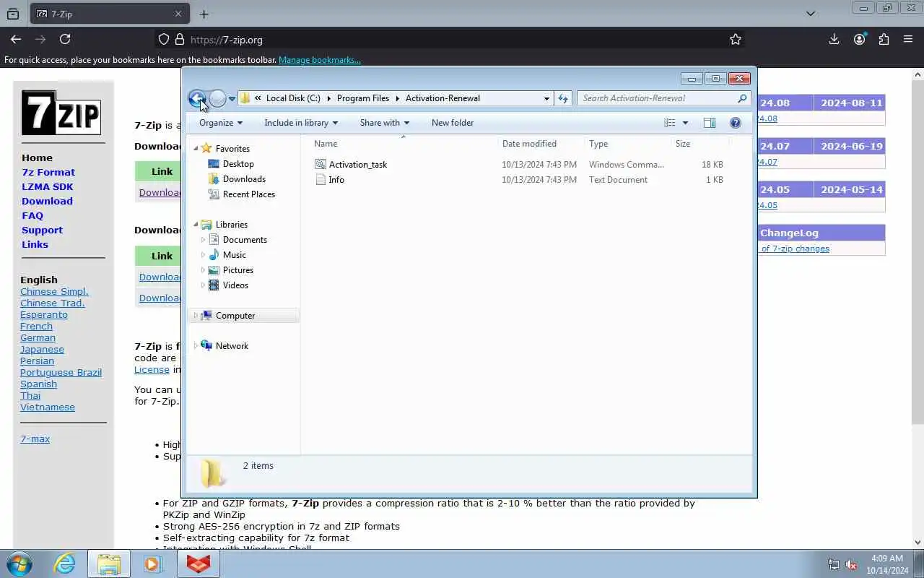Open the FAQ link on 7-zip.org
The height and width of the screenshot is (578, 924).
pyautogui.click(x=32, y=215)
